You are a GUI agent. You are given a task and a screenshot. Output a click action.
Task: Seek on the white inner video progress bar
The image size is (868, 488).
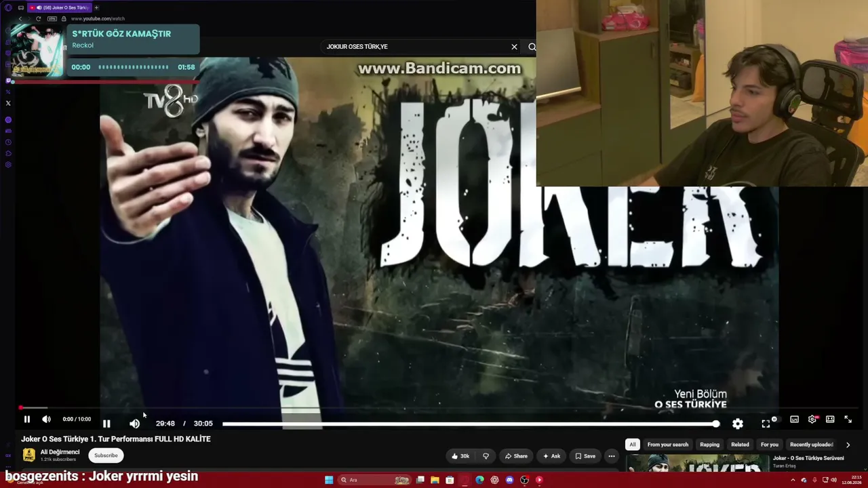tap(469, 424)
